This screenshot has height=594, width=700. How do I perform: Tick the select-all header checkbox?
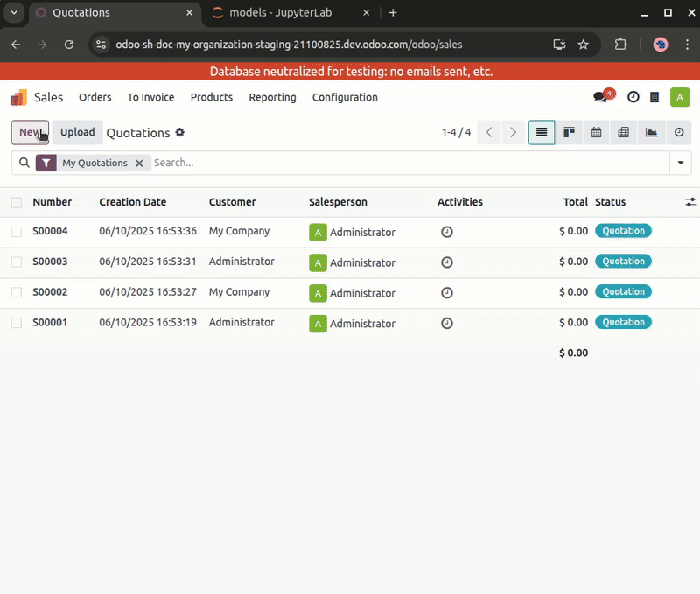click(17, 202)
